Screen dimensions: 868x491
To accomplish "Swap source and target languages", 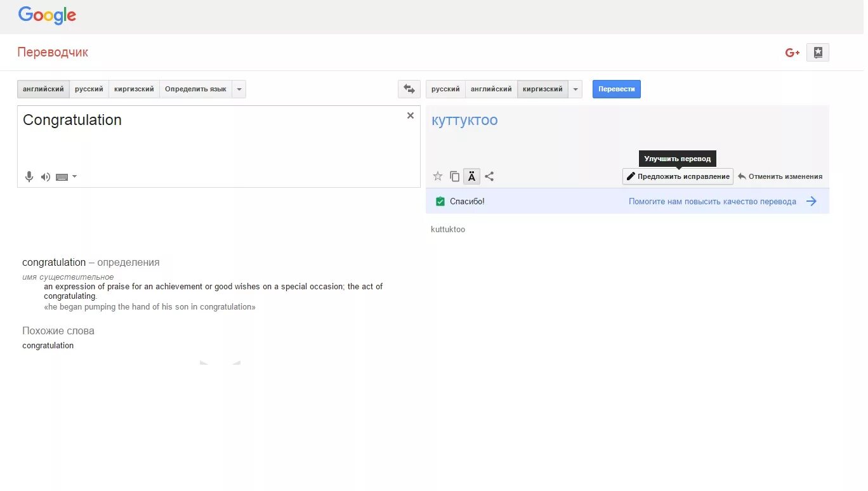I will 409,89.
